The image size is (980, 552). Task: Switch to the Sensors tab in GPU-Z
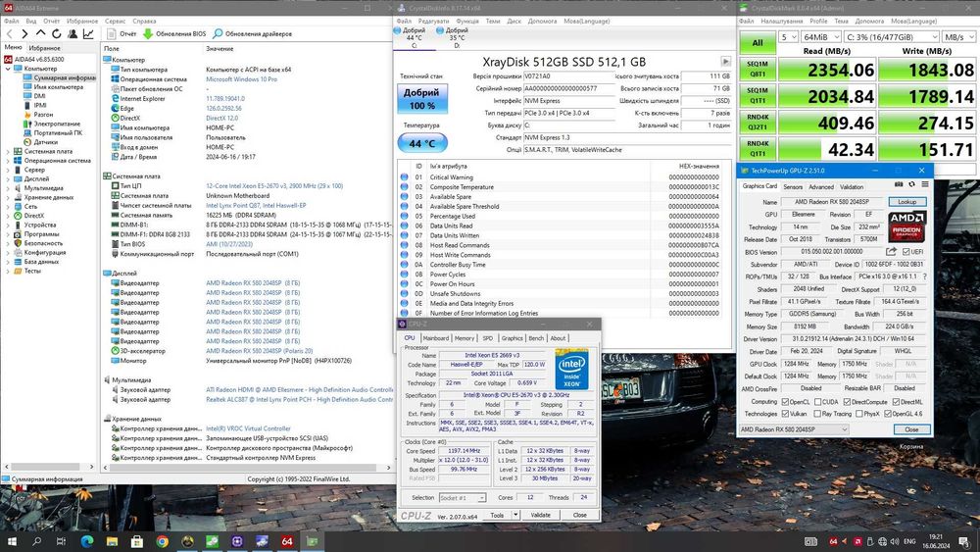tap(793, 186)
